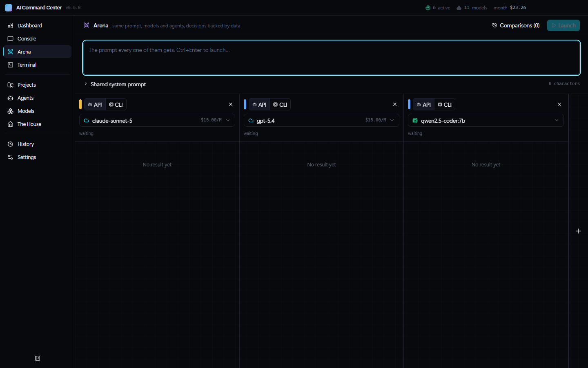Image resolution: width=588 pixels, height=368 pixels.
Task: Open The House from sidebar
Action: click(x=38, y=124)
